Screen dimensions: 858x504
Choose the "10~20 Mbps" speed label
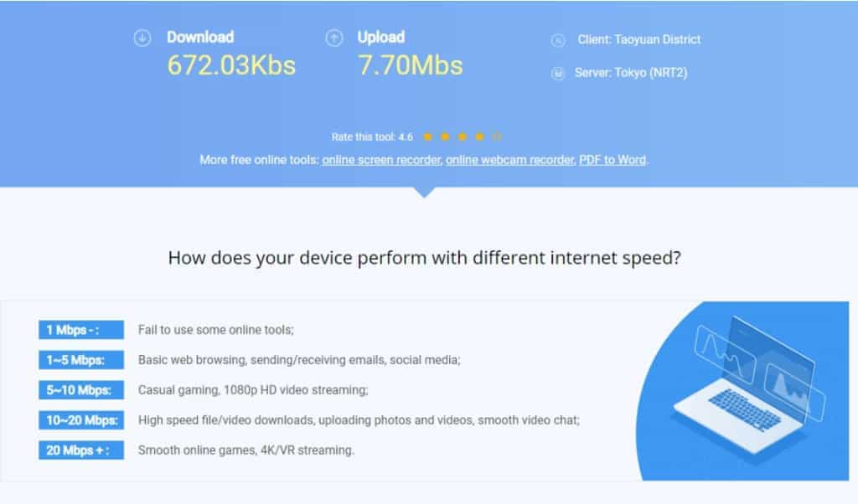click(80, 420)
